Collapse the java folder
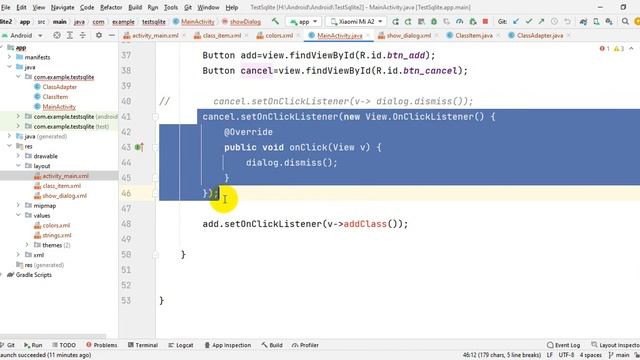This screenshot has height=360, width=640. 9,67
